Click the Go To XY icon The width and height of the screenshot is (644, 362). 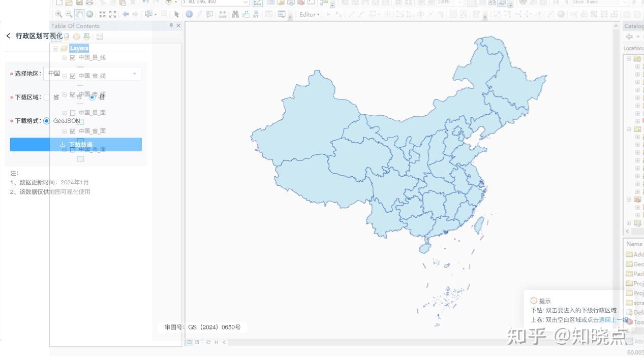pos(256,14)
